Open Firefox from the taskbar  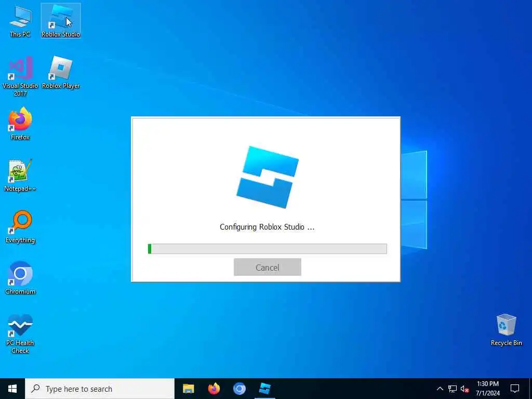[214, 389]
